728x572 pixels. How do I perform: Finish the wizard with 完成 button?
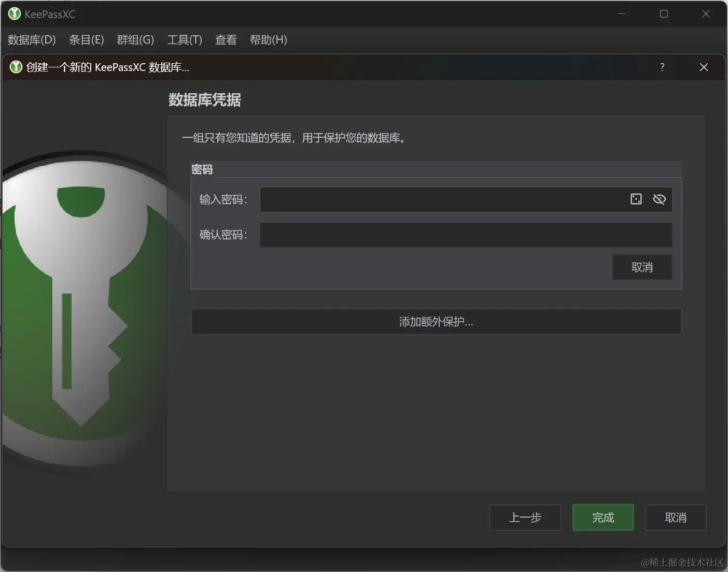click(603, 518)
